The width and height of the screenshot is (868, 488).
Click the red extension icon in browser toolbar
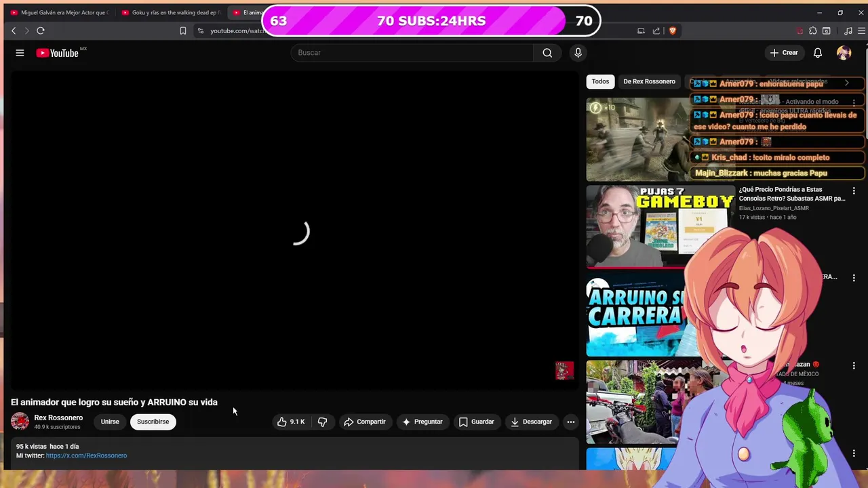(800, 30)
